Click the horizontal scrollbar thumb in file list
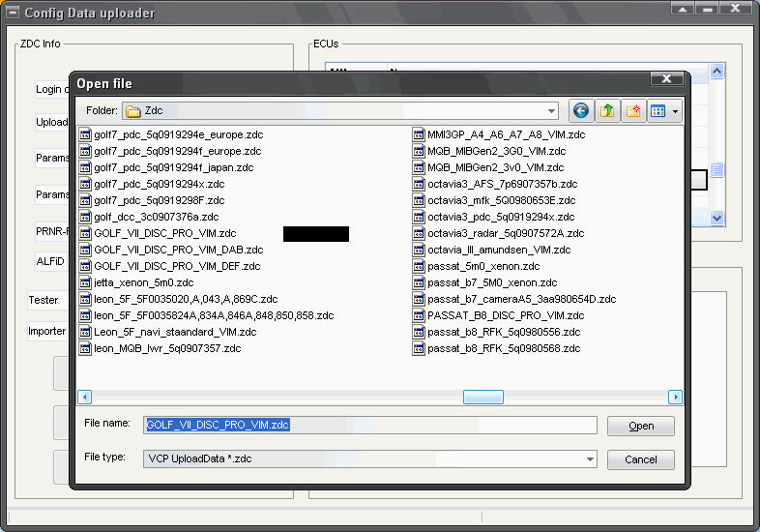The width and height of the screenshot is (760, 532). (x=483, y=398)
